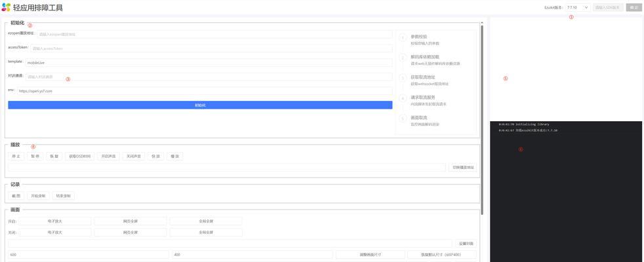
Task: Select step 5 circle 画面取流
Action: click(x=403, y=119)
